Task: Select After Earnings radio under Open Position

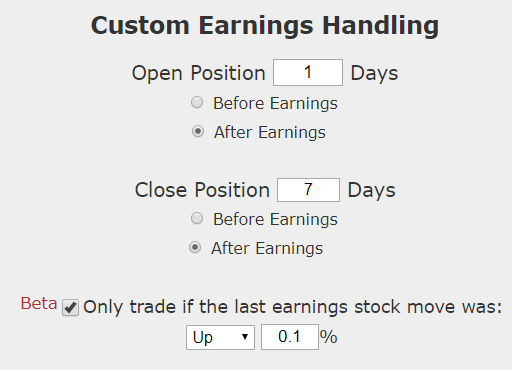Action: [x=198, y=131]
